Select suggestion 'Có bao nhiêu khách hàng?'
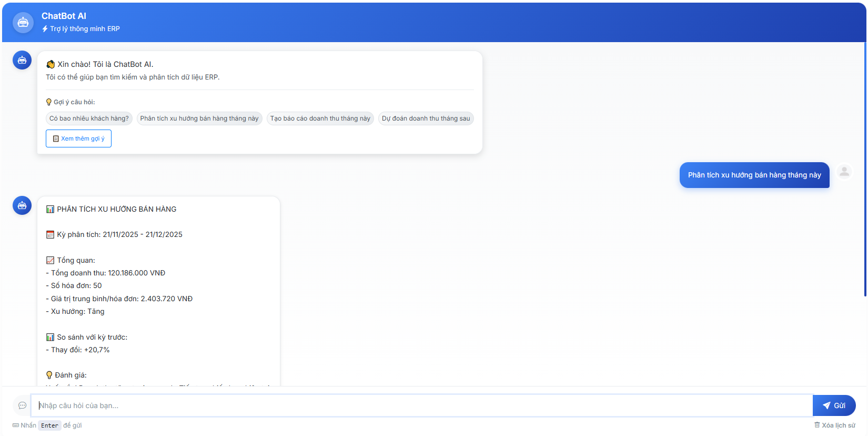Viewport: 868px width, 436px height. (x=89, y=118)
